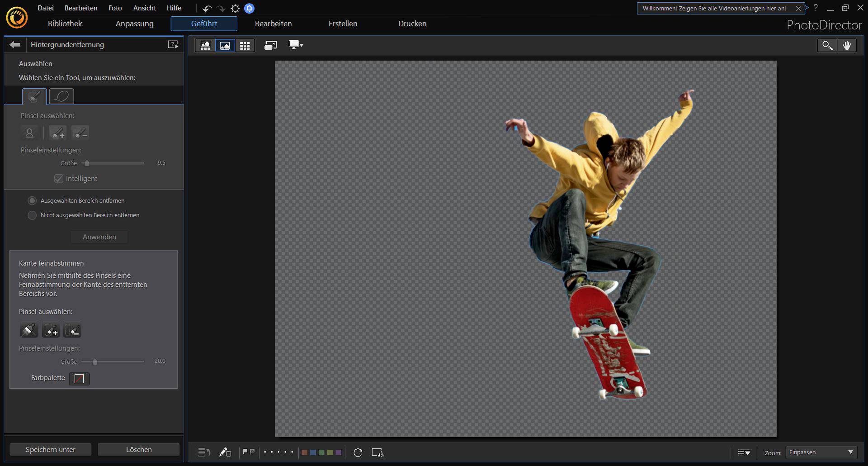The height and width of the screenshot is (466, 868).
Task: Click the hand pan tool
Action: click(x=847, y=45)
